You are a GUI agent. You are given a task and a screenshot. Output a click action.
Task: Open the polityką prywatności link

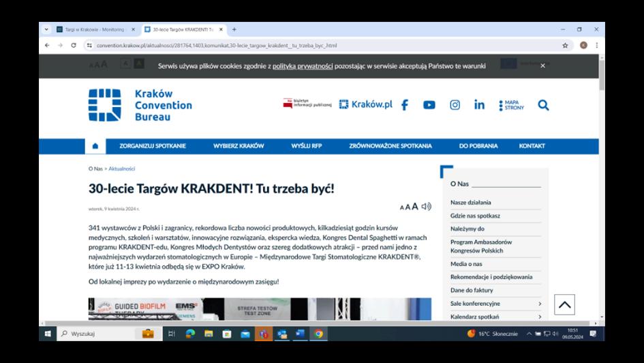303,66
